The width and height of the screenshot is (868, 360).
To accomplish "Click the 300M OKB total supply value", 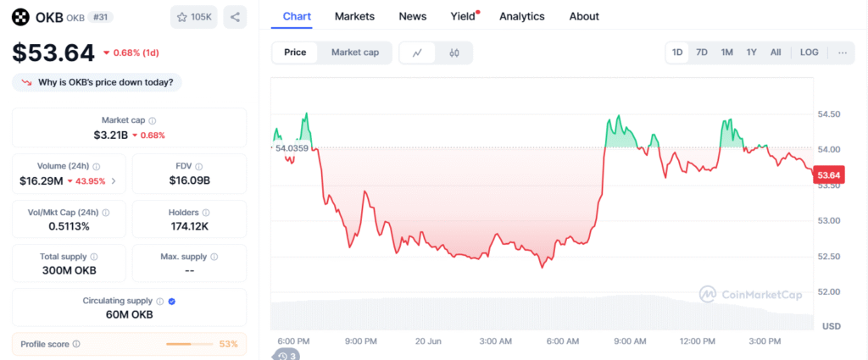I will pyautogui.click(x=69, y=271).
